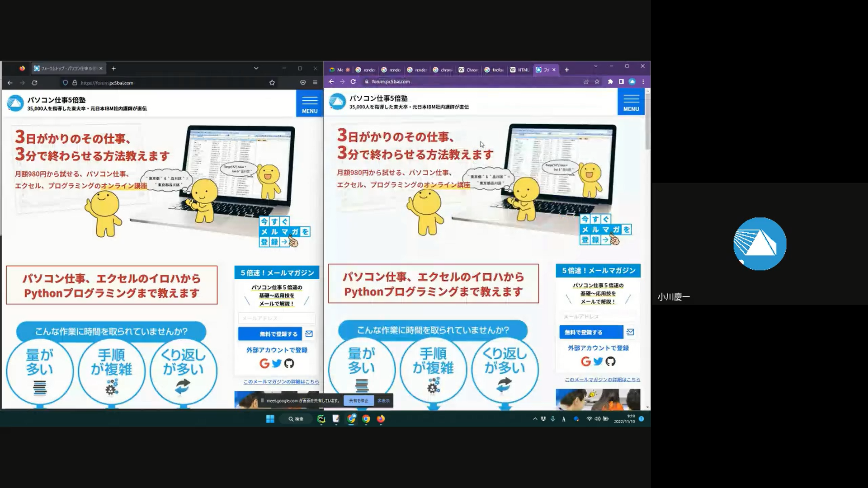Click Chrome share page icon
Screen dimensions: 868x488
tap(586, 82)
